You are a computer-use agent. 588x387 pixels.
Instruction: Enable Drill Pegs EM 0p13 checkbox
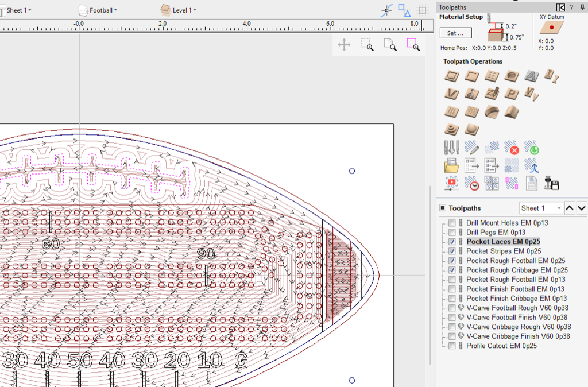pyautogui.click(x=452, y=232)
